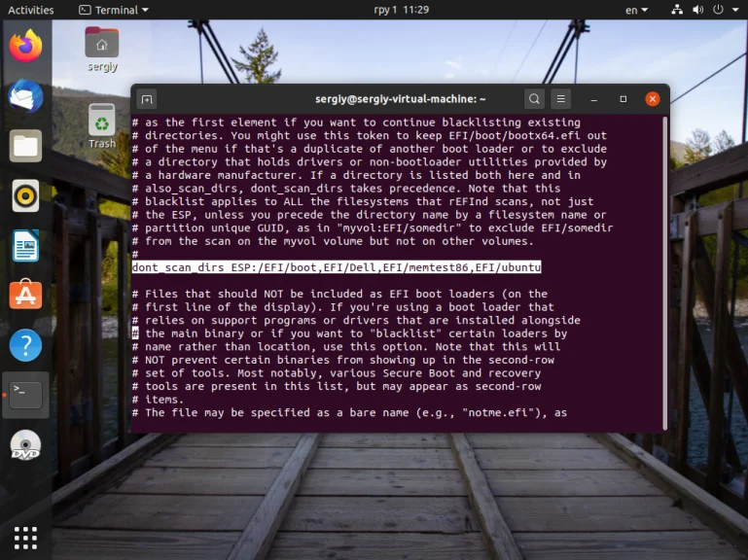Screen dimensions: 748x560
Task: Click the terminal title 'sergiy@sergiy-virtual-machine: ~'
Action: tap(400, 99)
